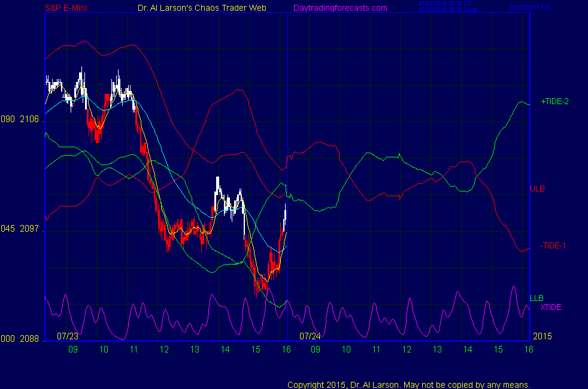
Task: Click the 07/24 date marker
Action: pyautogui.click(x=310, y=336)
